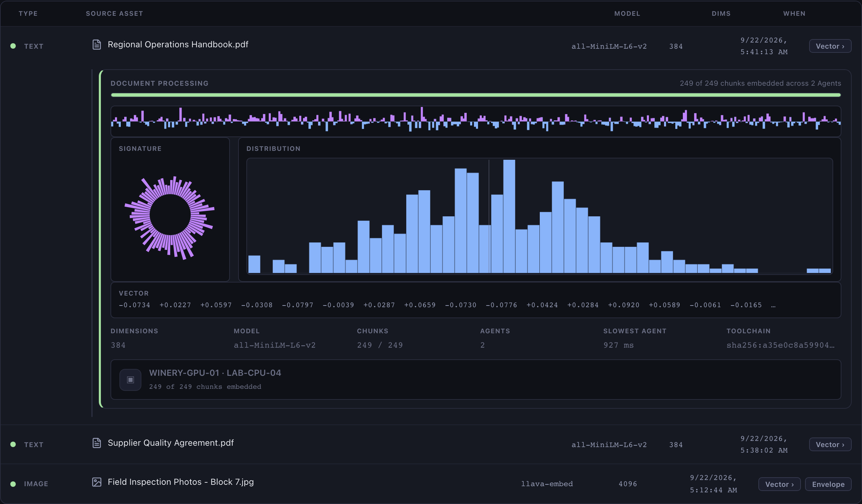Open Regional Operations Handbook.pdf file name
Image resolution: width=862 pixels, height=504 pixels.
pos(178,45)
